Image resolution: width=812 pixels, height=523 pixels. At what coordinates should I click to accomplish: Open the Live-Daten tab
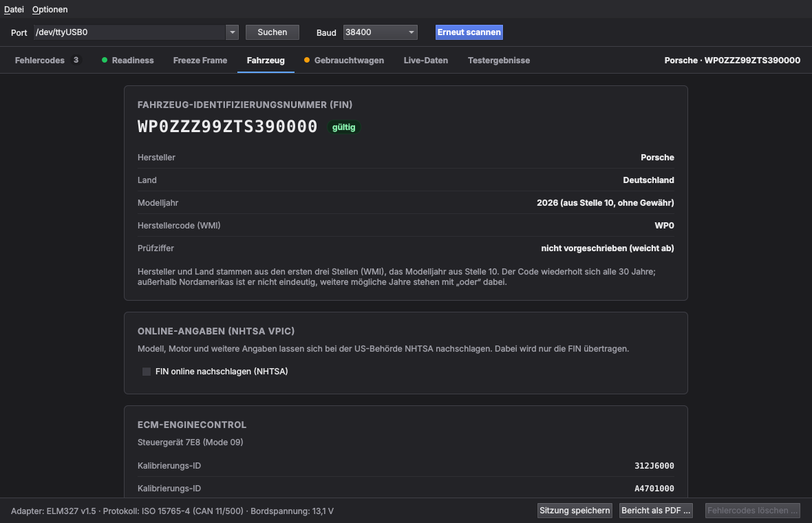click(426, 60)
